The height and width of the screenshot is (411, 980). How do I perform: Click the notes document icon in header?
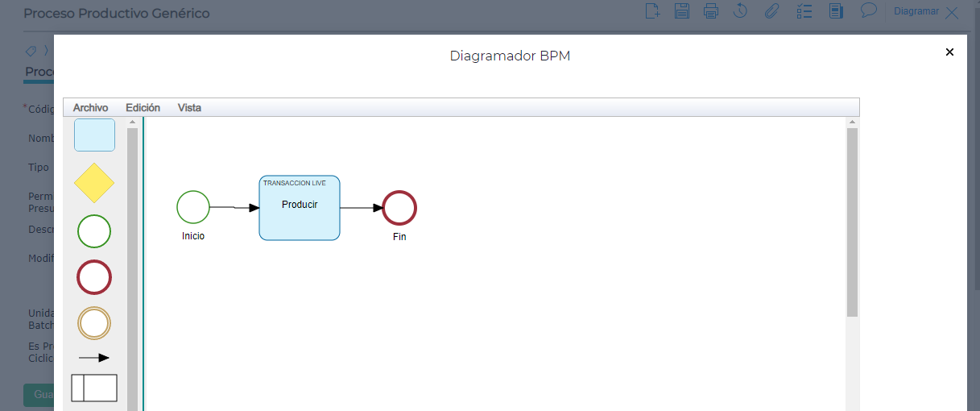(836, 11)
